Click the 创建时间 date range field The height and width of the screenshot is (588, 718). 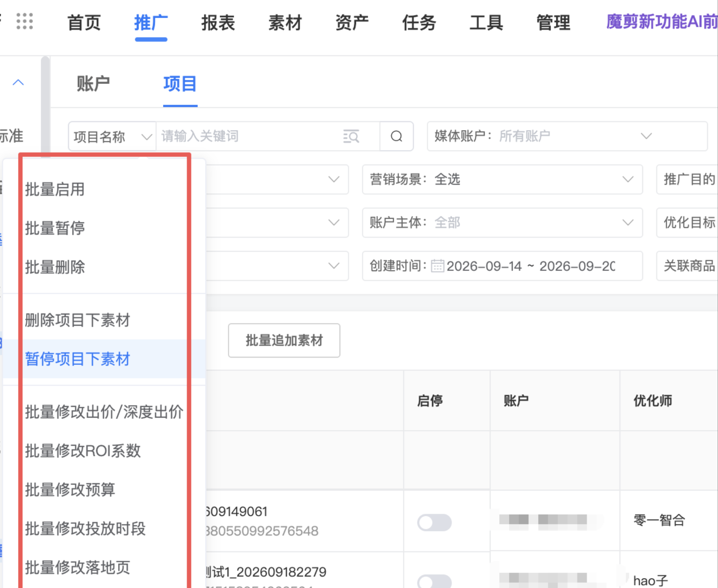click(x=502, y=266)
